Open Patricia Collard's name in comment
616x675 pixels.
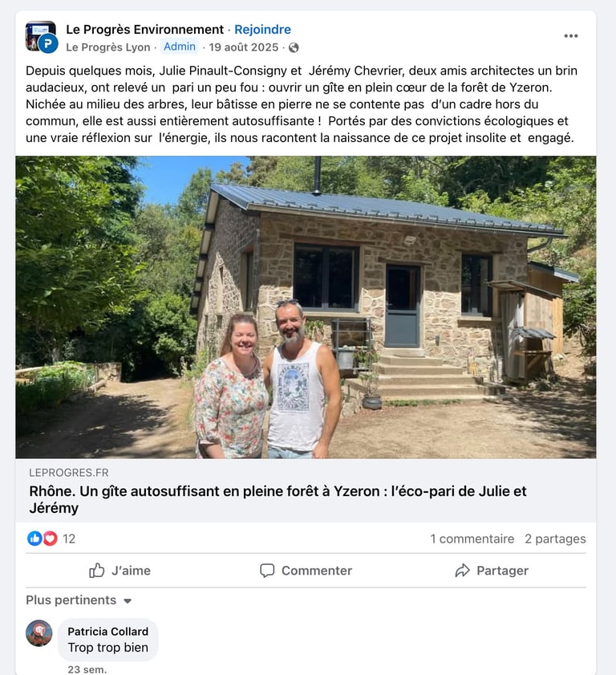(108, 632)
